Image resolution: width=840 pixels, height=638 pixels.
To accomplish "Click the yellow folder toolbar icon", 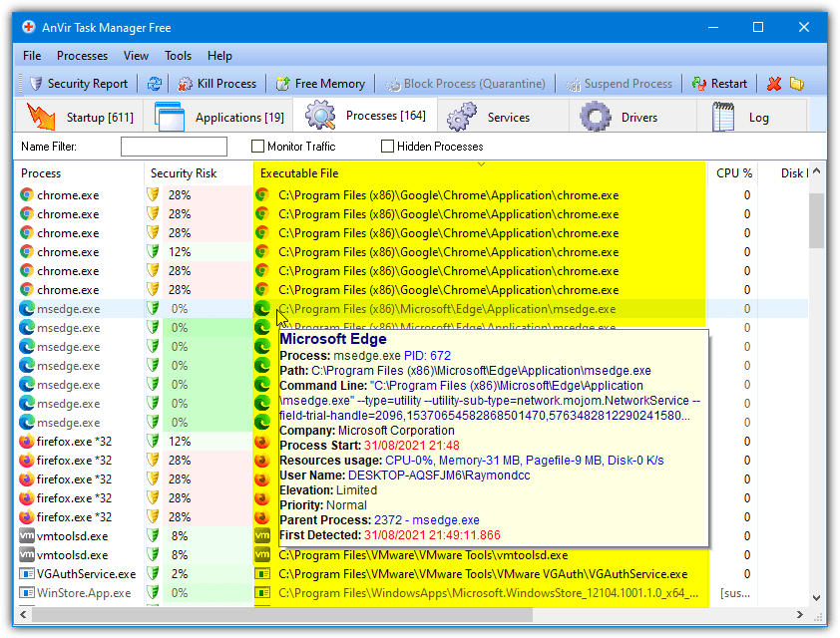I will [x=797, y=84].
